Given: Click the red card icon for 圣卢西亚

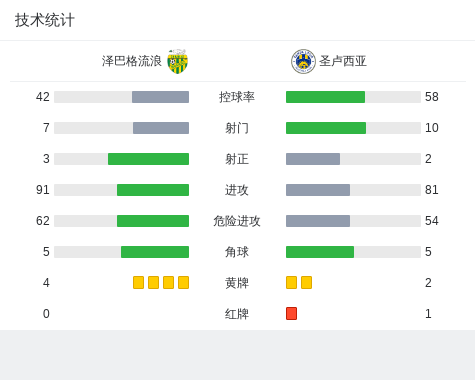Looking at the screenshot, I should [x=291, y=314].
